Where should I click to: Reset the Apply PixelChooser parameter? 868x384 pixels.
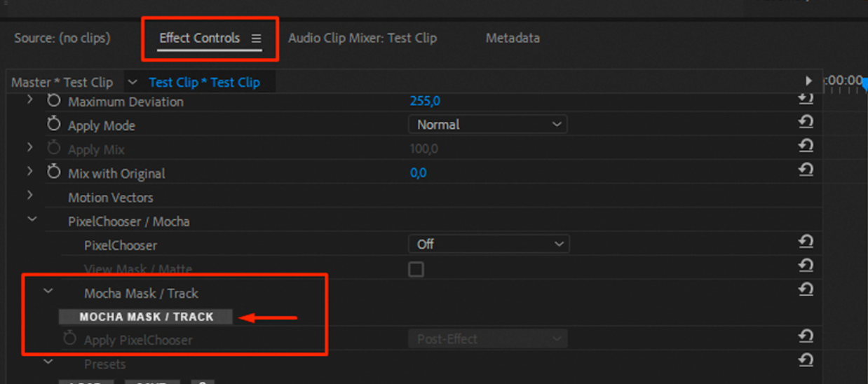[x=806, y=337]
